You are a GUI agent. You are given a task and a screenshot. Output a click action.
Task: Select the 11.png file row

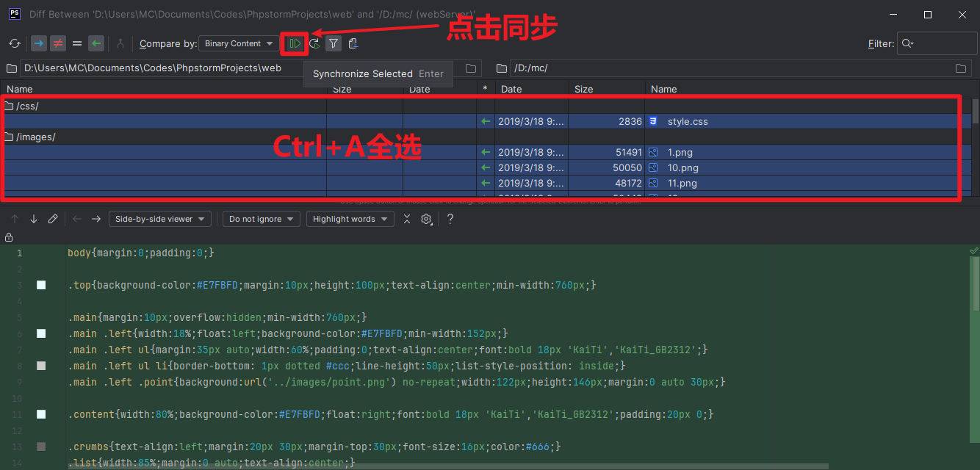[486, 183]
